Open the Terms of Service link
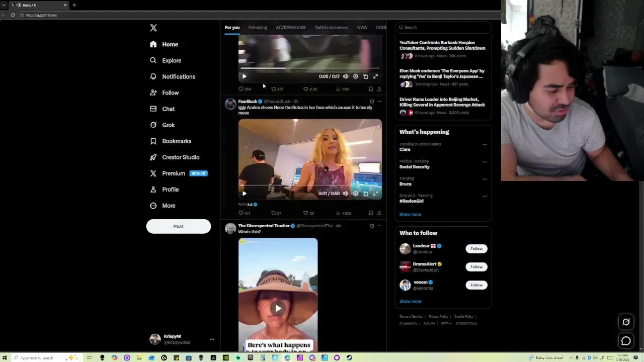644x362 pixels. [411, 317]
